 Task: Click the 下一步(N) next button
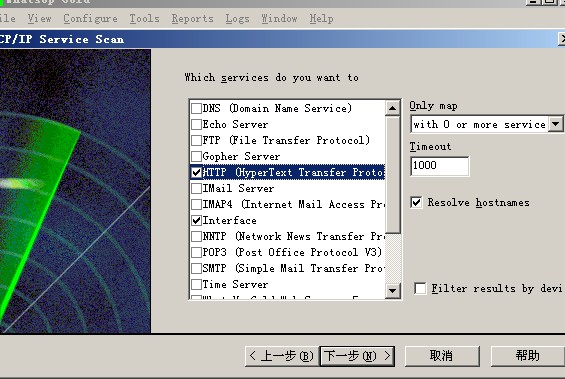click(x=357, y=356)
